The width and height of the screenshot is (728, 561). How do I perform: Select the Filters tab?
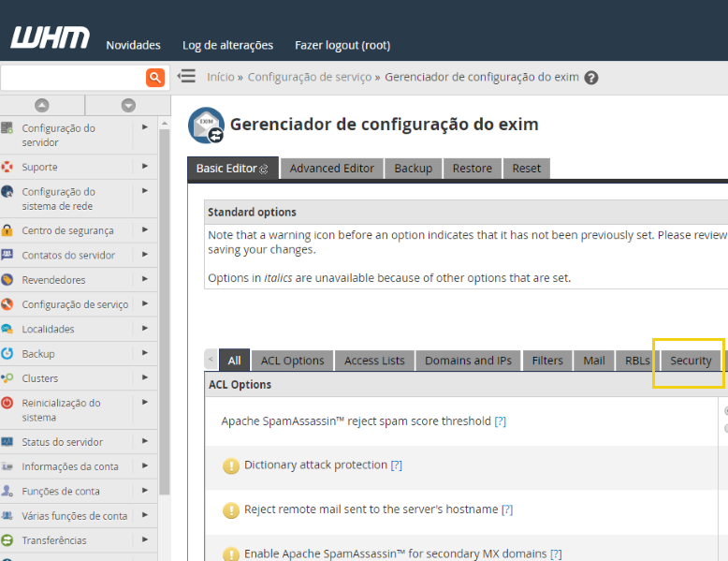click(547, 361)
